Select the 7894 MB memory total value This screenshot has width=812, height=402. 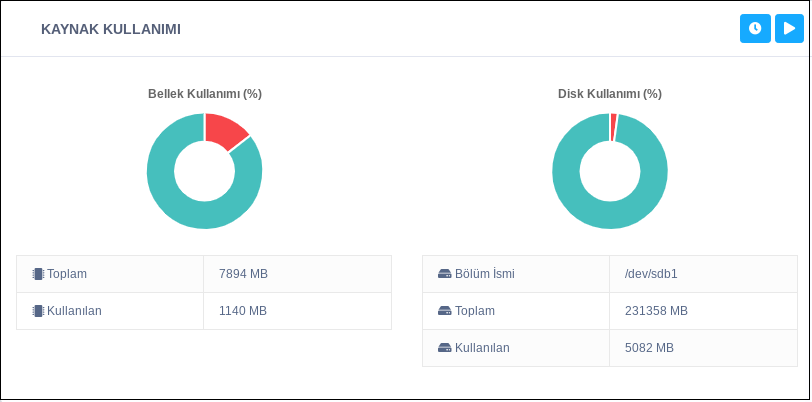[x=243, y=274]
